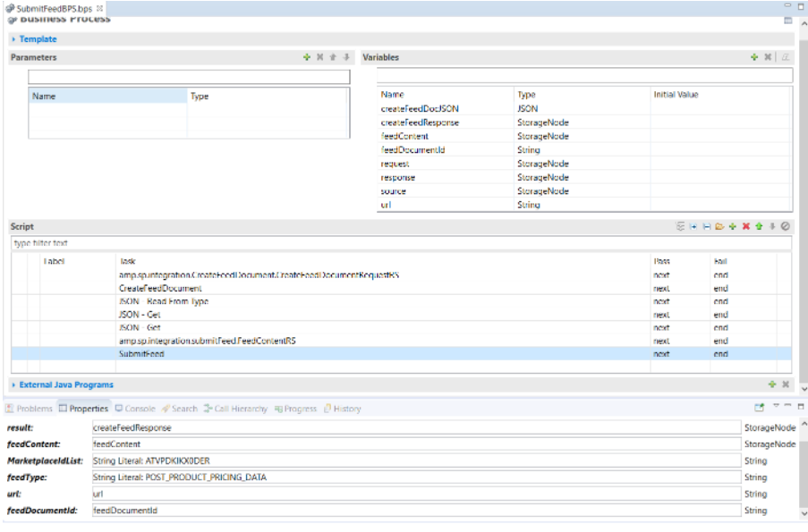This screenshot has height=532, width=808.
Task: Click the MarketplaceIdList field with ATVPDKIKX0DER
Action: point(416,460)
